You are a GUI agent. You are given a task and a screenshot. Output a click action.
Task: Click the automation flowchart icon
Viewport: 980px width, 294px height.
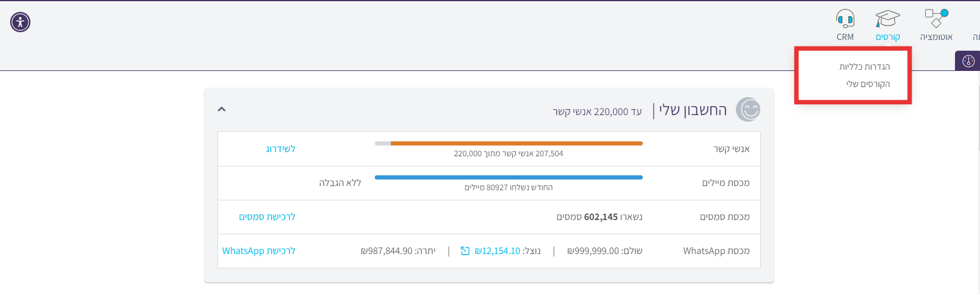coord(936,18)
